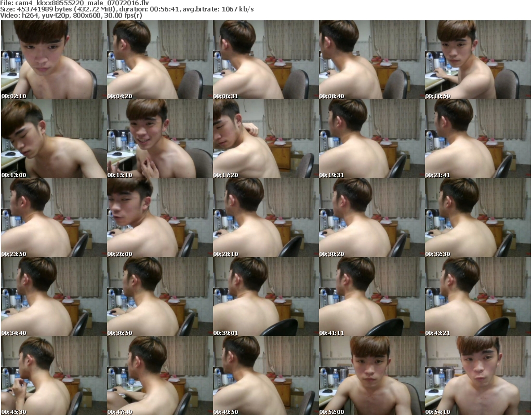Image resolution: width=532 pixels, height=415 pixels.
Task: Pick the thumbnail marked 00:13:00
Action: (x=54, y=139)
